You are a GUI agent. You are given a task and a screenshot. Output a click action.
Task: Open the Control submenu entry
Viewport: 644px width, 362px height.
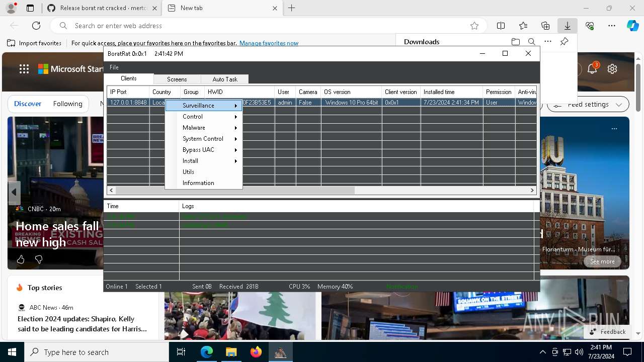(204, 117)
